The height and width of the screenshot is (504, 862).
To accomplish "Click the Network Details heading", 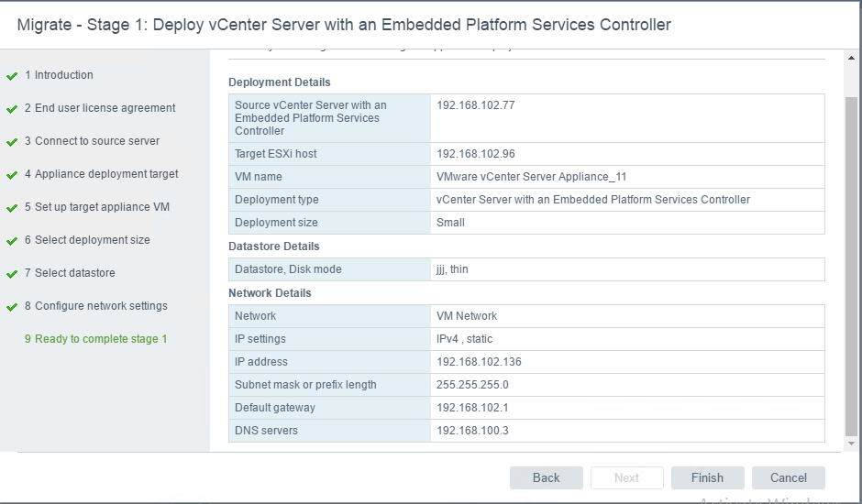I will (x=270, y=293).
